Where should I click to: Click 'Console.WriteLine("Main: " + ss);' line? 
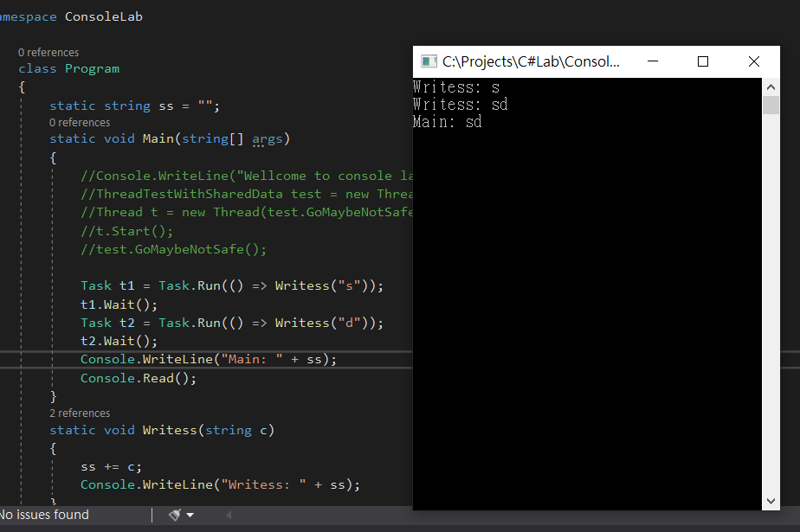coord(209,359)
